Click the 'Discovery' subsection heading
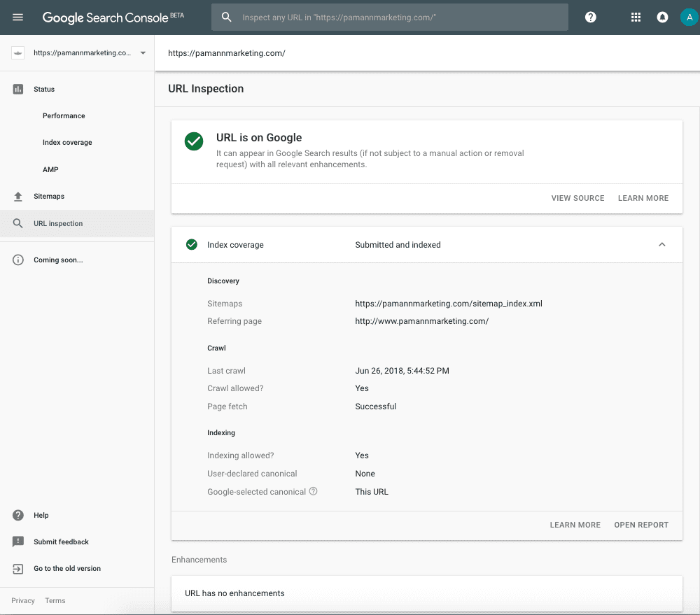This screenshot has height=615, width=700. point(223,281)
